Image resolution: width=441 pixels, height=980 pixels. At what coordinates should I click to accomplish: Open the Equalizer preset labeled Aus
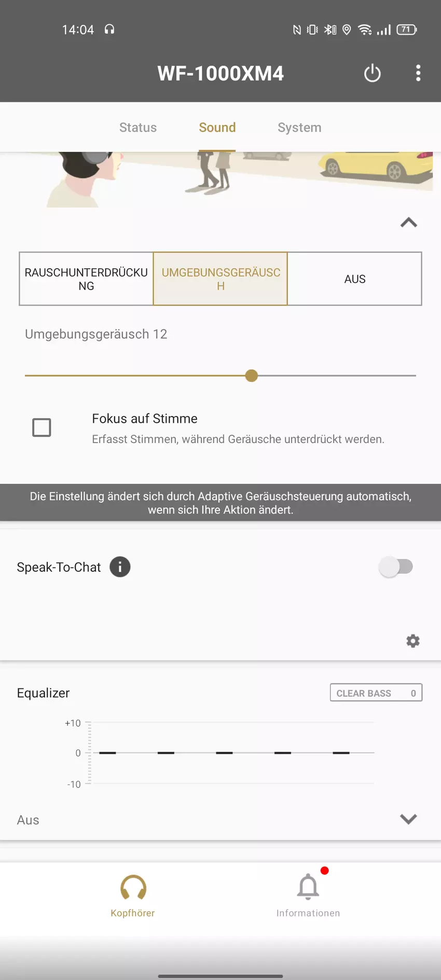pos(29,820)
